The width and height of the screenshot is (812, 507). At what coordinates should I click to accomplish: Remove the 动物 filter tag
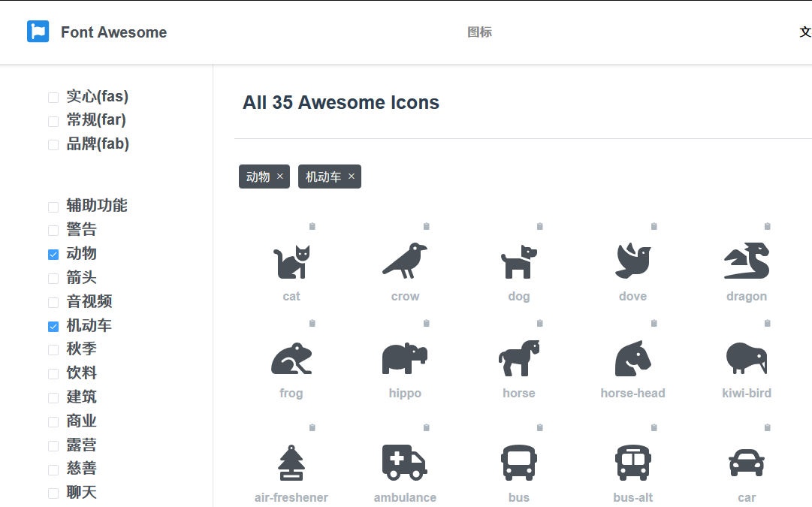tap(280, 177)
